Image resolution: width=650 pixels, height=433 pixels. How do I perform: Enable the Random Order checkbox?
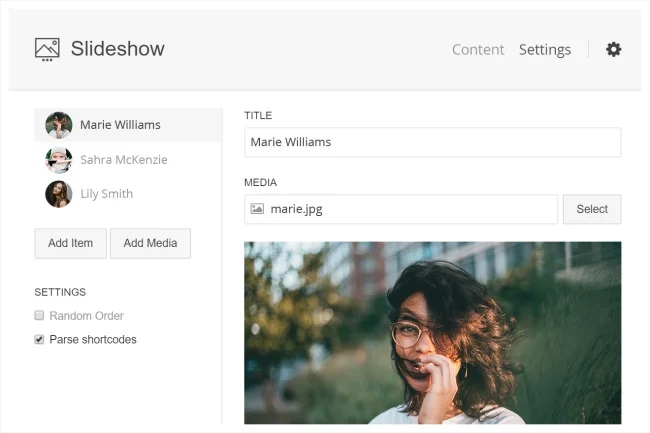click(40, 316)
